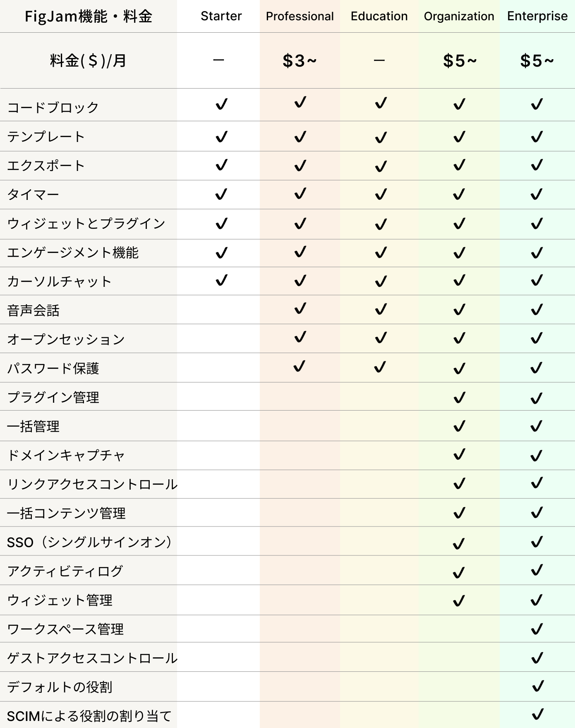Click the Professional checkmark for 音声会話
Screen dimensions: 575x728
point(300,308)
